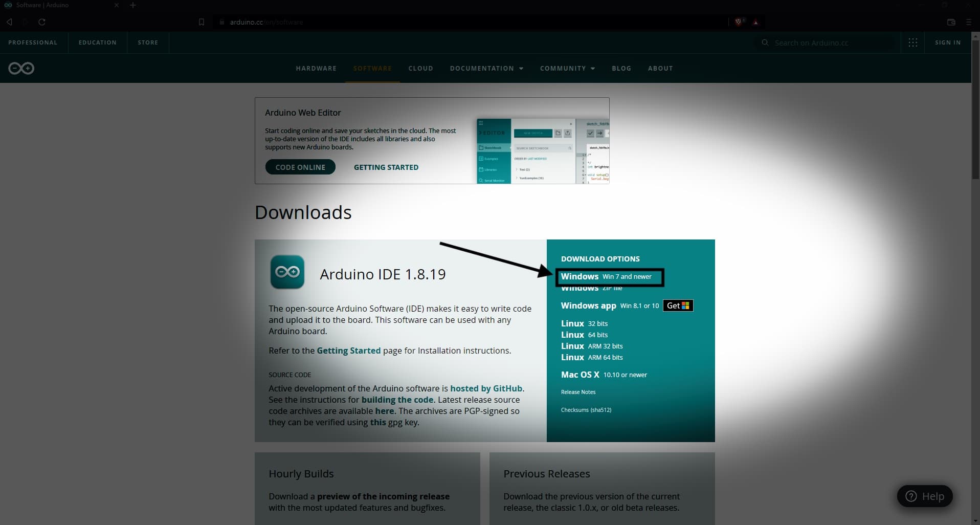Screen dimensions: 980x525
Task: Download Windows Win 7 and newer installer
Action: [606, 276]
